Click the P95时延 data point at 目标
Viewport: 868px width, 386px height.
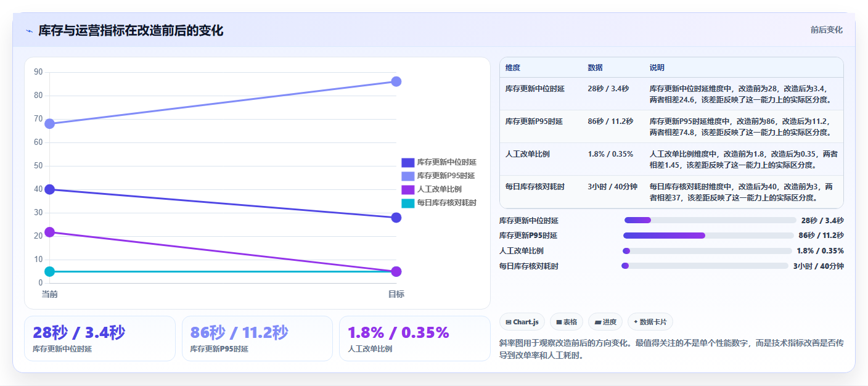tap(396, 81)
